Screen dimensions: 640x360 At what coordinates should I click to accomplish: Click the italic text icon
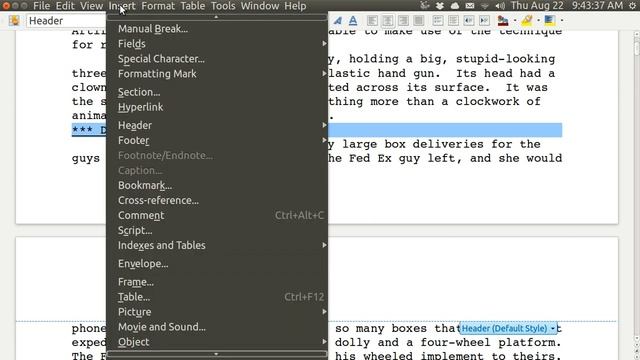[337, 20]
